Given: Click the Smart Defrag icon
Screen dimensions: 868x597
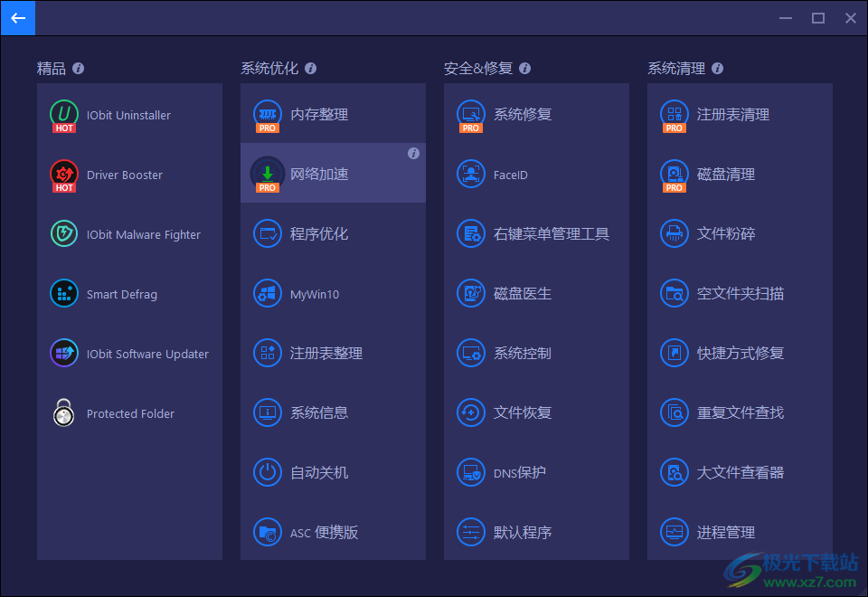Looking at the screenshot, I should click(x=64, y=293).
